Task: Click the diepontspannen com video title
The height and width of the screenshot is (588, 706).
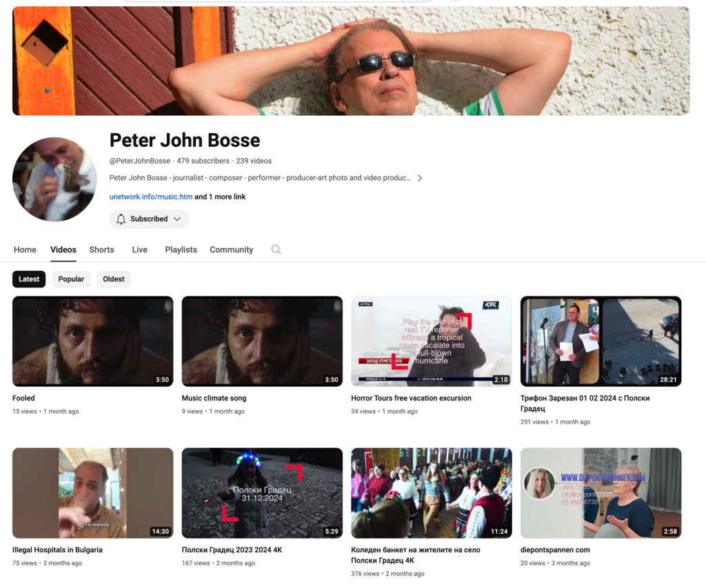Action: (555, 550)
